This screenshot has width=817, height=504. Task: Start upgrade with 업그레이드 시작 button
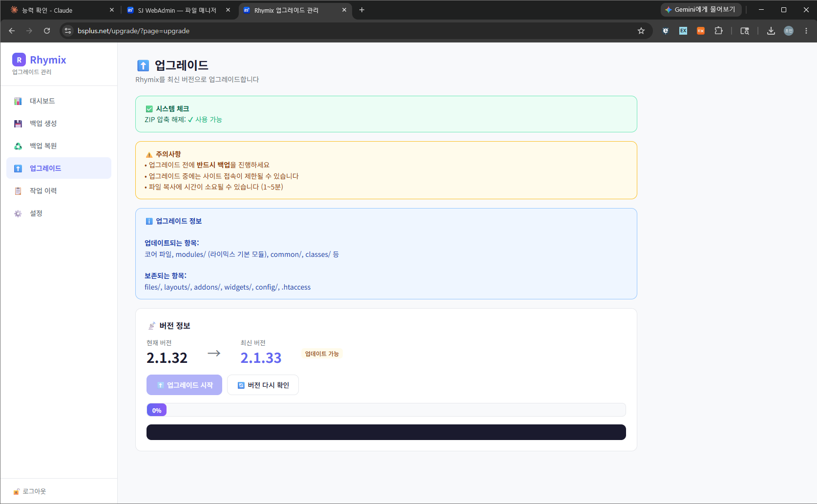click(184, 385)
